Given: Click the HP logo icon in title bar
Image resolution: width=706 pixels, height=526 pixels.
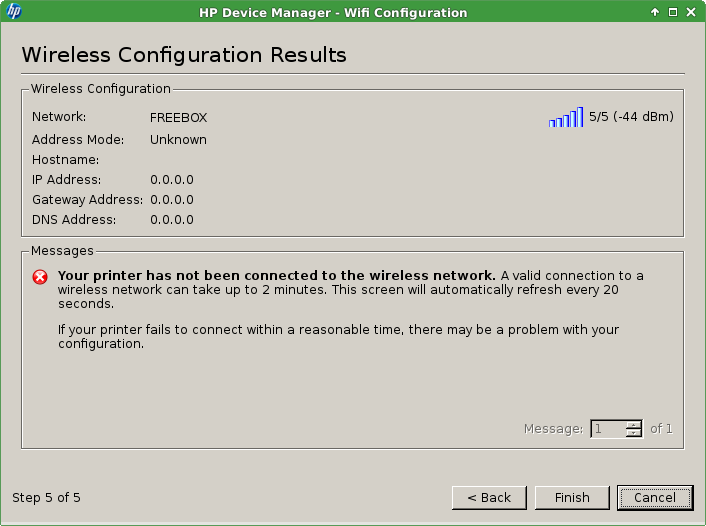Looking at the screenshot, I should (14, 11).
